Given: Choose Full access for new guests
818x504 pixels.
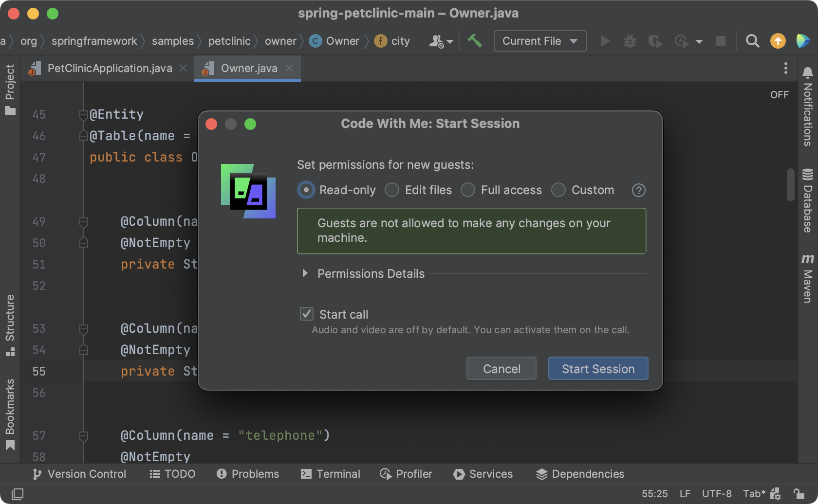Looking at the screenshot, I should point(468,190).
